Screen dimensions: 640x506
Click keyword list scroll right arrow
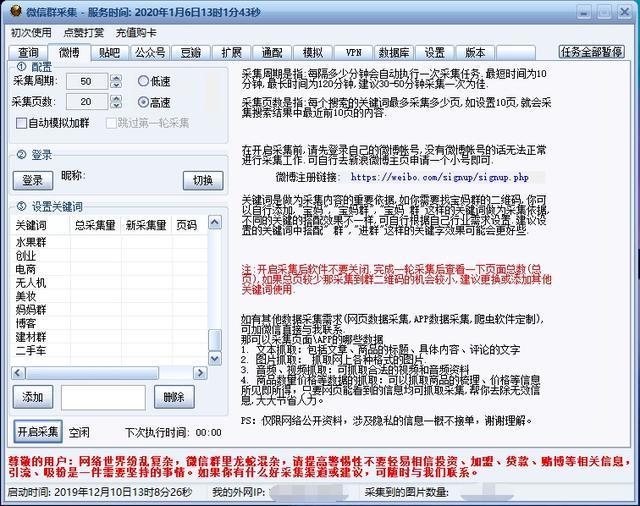point(200,373)
